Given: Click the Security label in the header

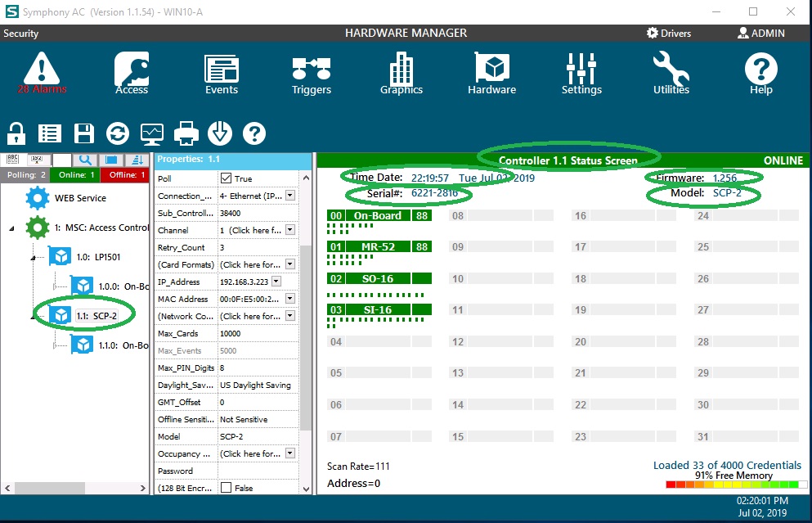Looking at the screenshot, I should [20, 34].
